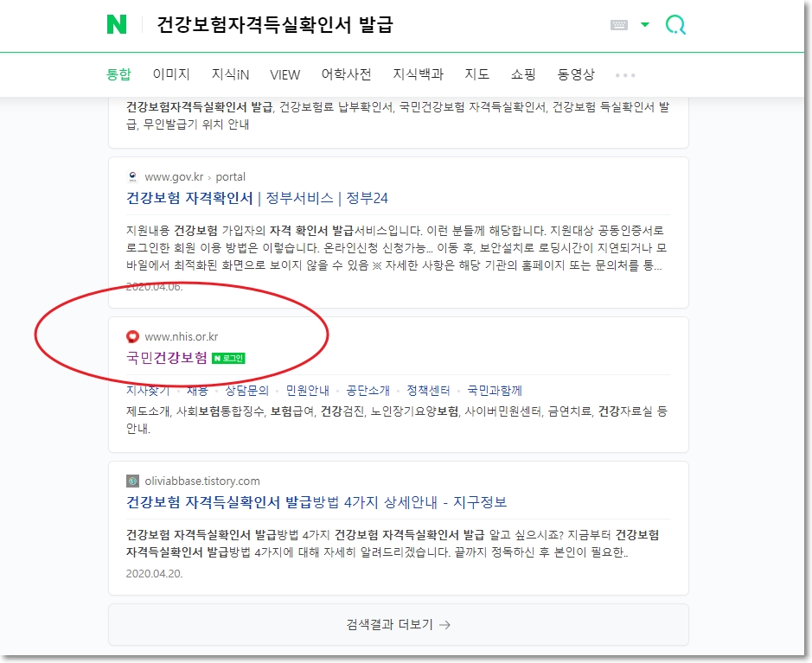Click the arrow beside 검색결과 더보기

tap(444, 625)
